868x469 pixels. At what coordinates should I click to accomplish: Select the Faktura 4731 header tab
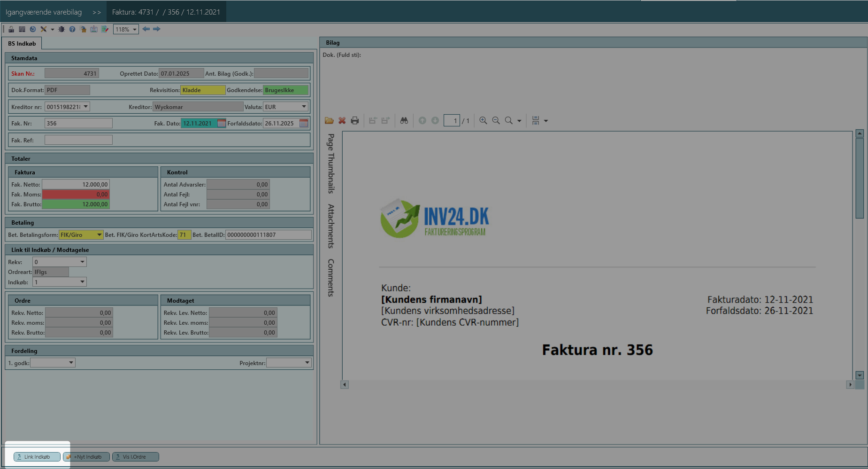166,12
